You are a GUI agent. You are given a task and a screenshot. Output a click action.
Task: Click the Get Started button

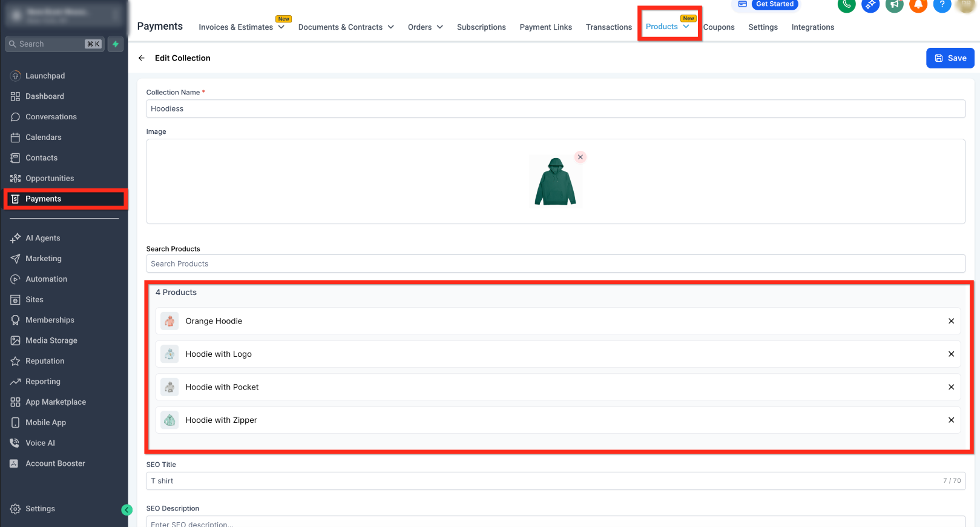(775, 4)
